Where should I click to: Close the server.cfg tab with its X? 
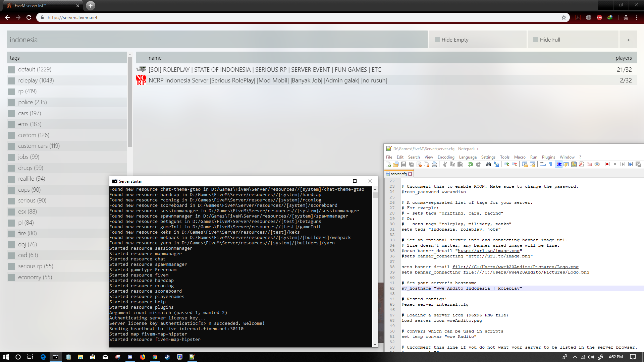click(410, 174)
